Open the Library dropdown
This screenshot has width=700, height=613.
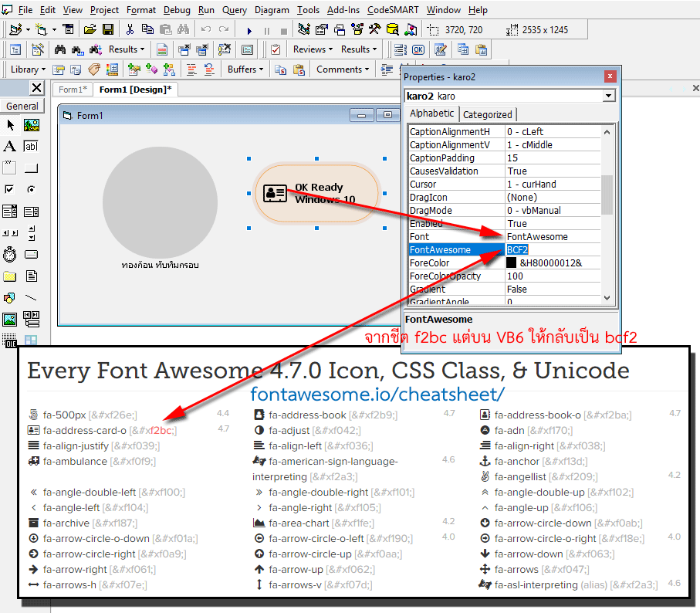point(28,69)
